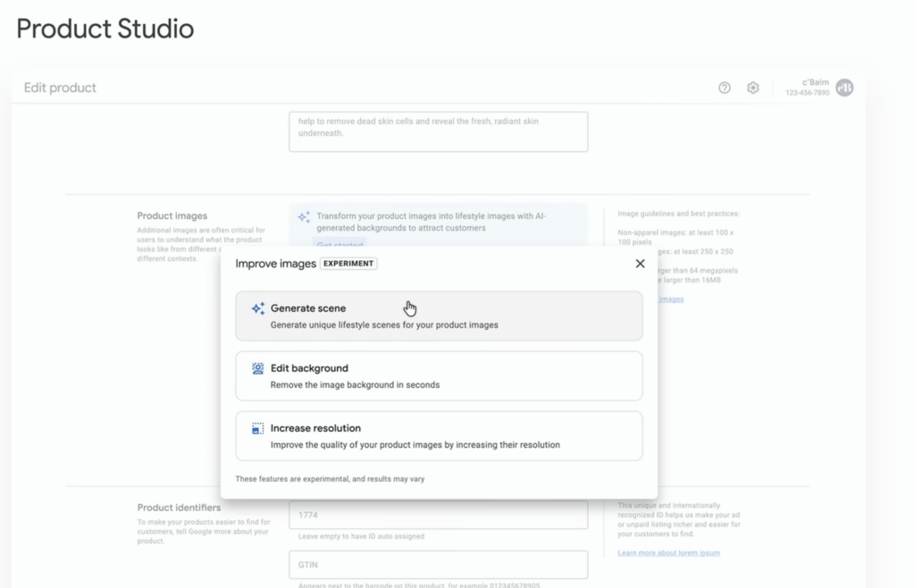Click 'Remove the image background in seconds' text
The height and width of the screenshot is (588, 915).
pyautogui.click(x=355, y=385)
